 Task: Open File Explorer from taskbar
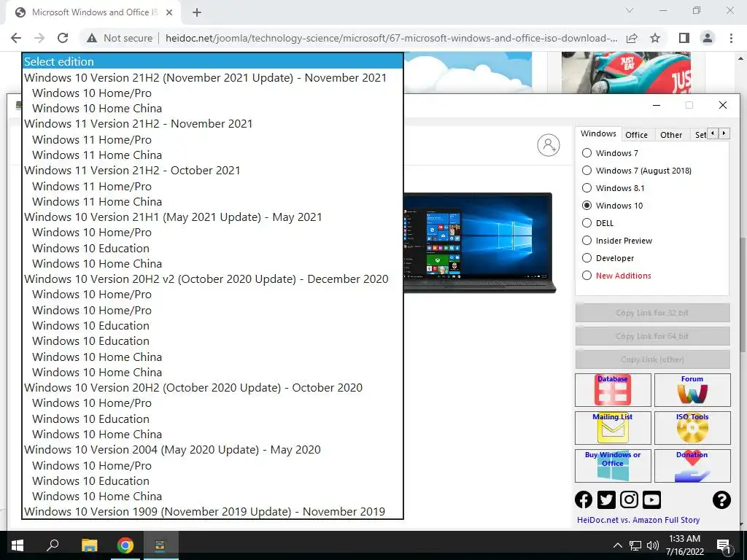89,545
